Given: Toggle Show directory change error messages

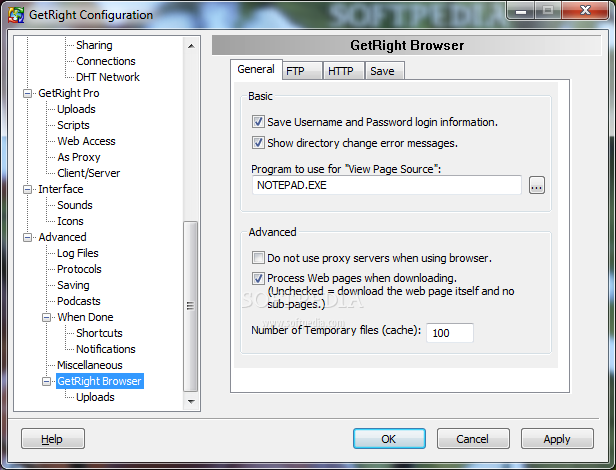Looking at the screenshot, I should coord(258,143).
